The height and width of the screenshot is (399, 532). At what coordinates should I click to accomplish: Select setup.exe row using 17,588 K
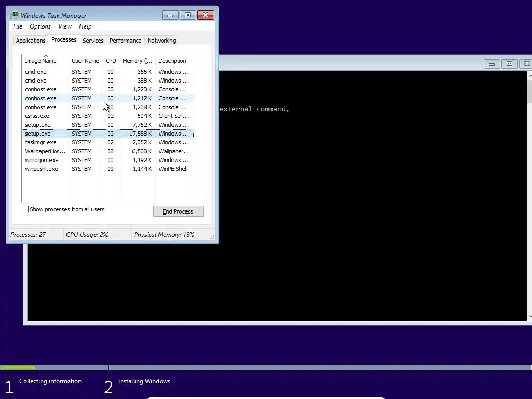[108, 134]
